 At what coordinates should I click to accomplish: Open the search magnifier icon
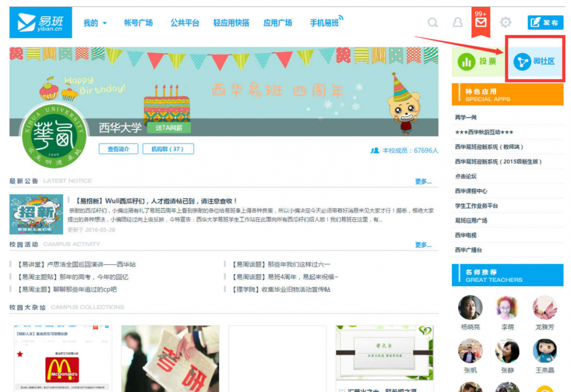(432, 23)
